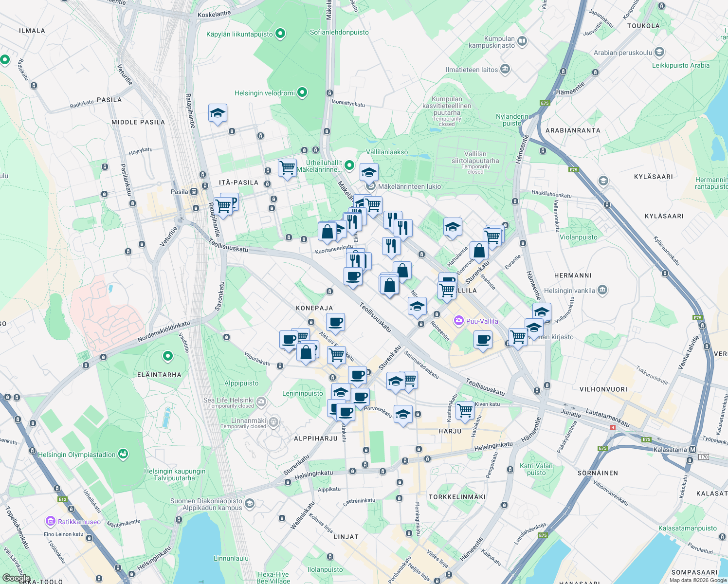
Task: Open the coffee cup marker near Konepaja
Action: 336,323
